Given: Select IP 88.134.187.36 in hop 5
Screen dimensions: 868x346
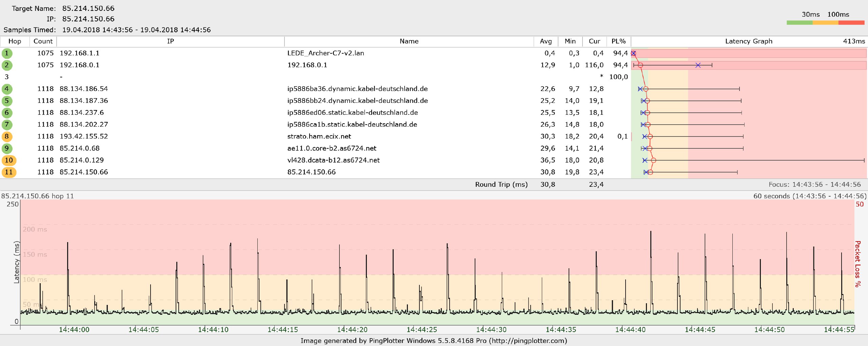Looking at the screenshot, I should tap(84, 101).
